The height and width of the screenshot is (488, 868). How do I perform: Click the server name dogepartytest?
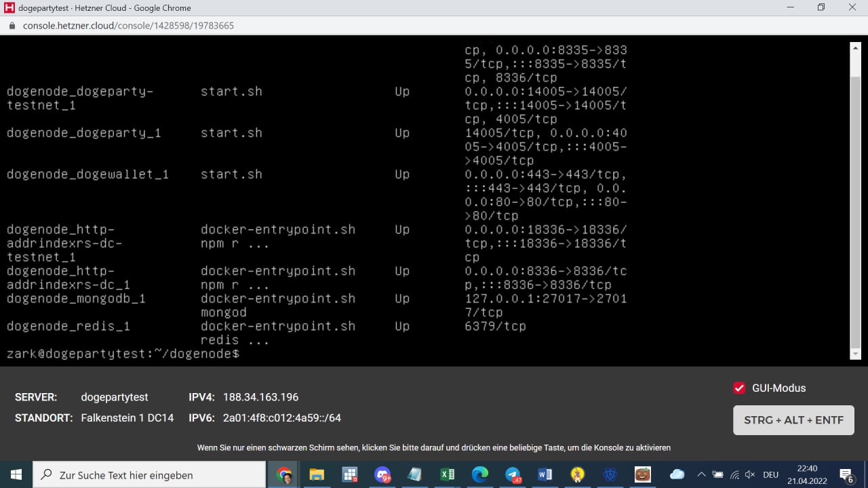click(115, 397)
